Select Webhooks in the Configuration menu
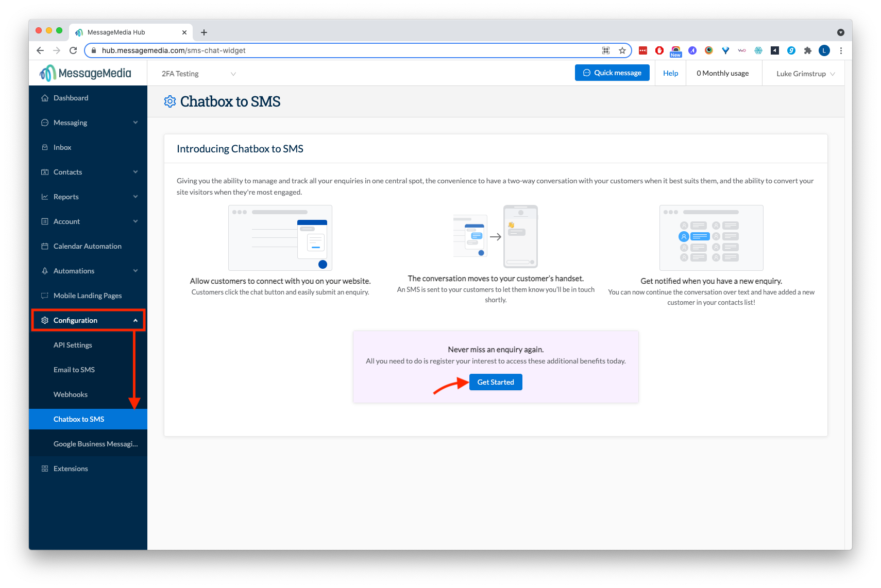Screen dimensions: 881x588 pyautogui.click(x=71, y=394)
